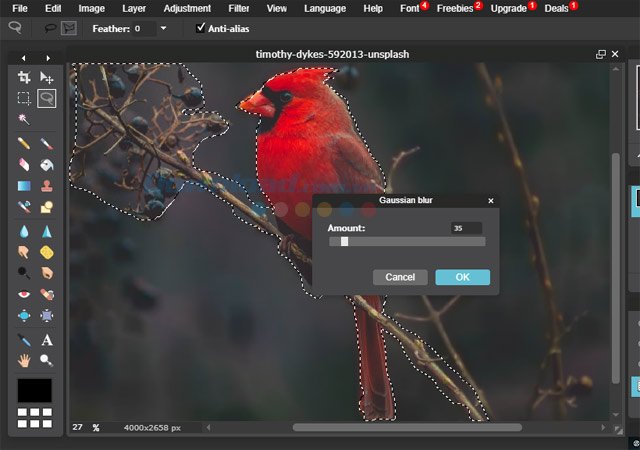Select the Crop tool

(x=24, y=77)
